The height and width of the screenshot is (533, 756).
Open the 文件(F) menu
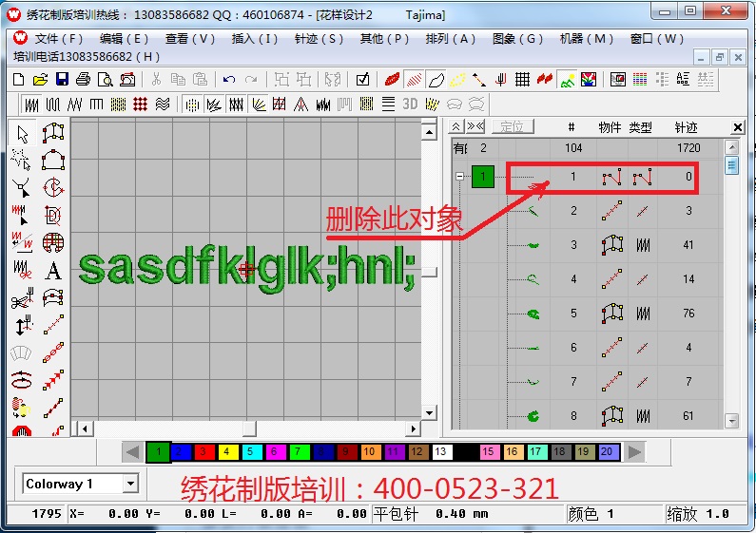click(58, 39)
